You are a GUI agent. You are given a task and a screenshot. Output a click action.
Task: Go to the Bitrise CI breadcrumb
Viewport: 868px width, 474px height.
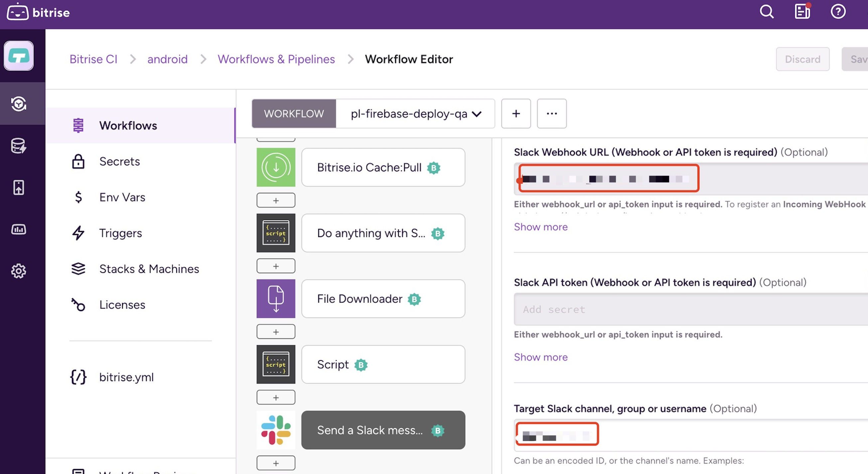(93, 59)
